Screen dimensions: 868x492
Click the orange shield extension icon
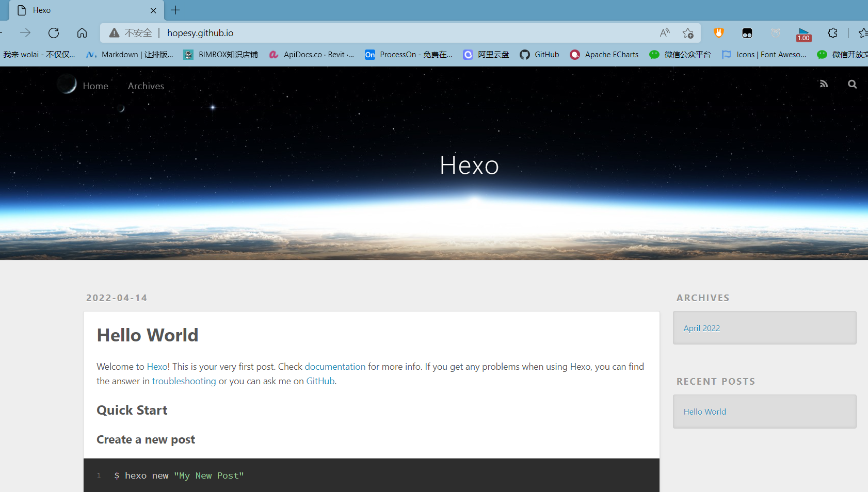point(718,33)
